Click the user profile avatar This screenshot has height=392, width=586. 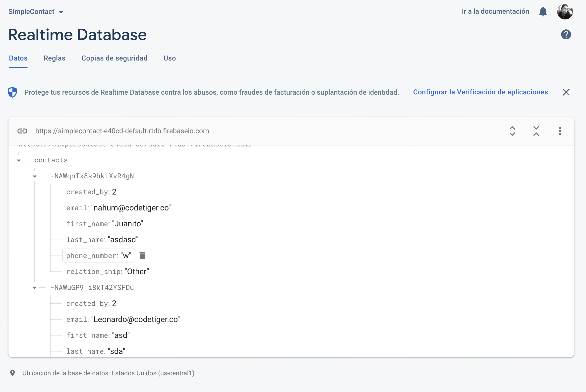(x=566, y=11)
